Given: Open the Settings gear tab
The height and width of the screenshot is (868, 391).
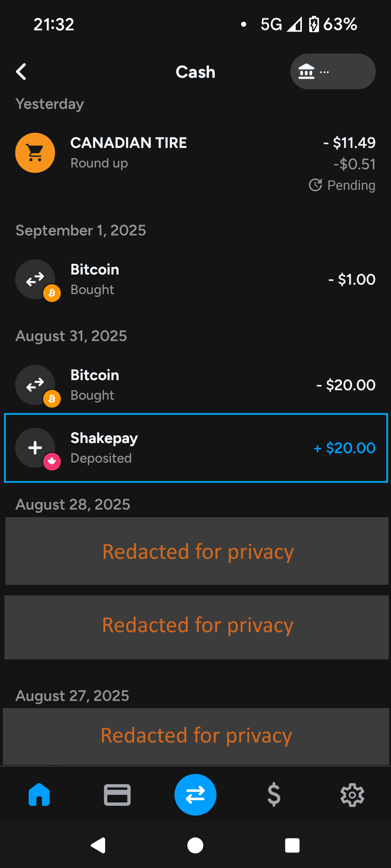Looking at the screenshot, I should [x=352, y=795].
